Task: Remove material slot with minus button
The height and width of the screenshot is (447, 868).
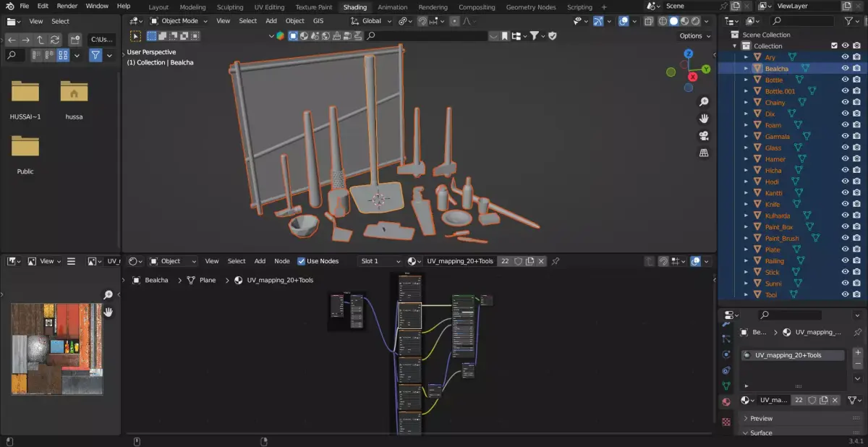Action: (x=858, y=365)
